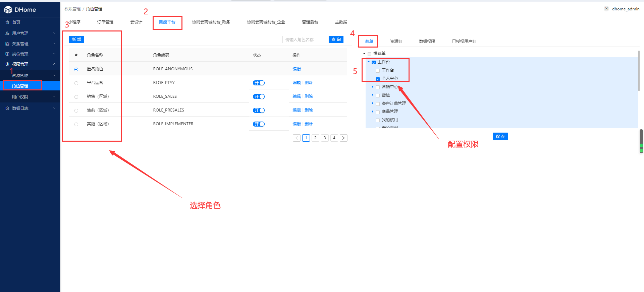Check the 营销中心 checkbox
644x292 pixels.
click(x=378, y=87)
